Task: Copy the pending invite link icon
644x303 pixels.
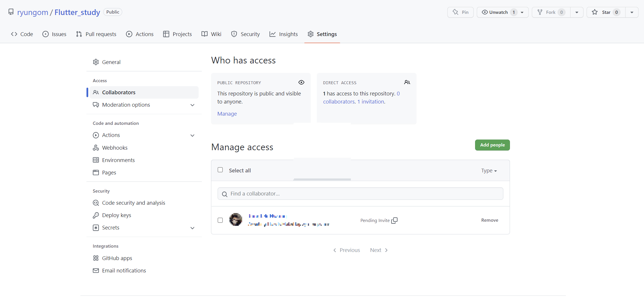Action: [x=394, y=221]
